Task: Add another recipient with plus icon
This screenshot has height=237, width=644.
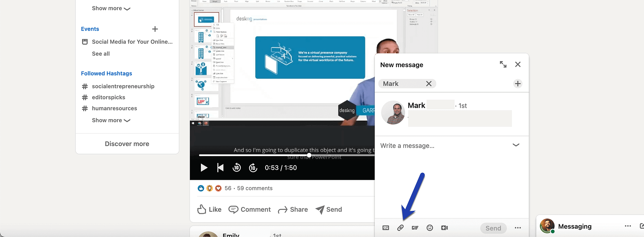Action: click(x=518, y=84)
